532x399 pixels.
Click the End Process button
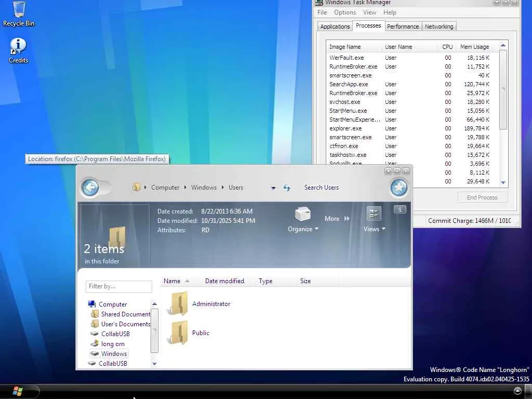pyautogui.click(x=482, y=197)
